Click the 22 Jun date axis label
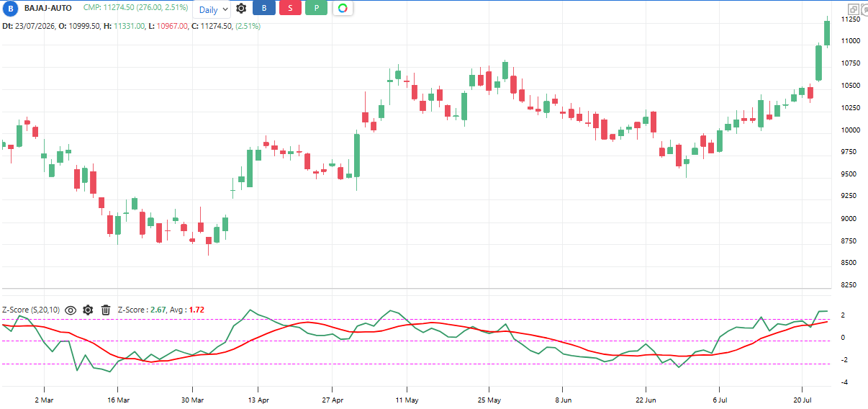The width and height of the screenshot is (868, 409). pyautogui.click(x=646, y=399)
